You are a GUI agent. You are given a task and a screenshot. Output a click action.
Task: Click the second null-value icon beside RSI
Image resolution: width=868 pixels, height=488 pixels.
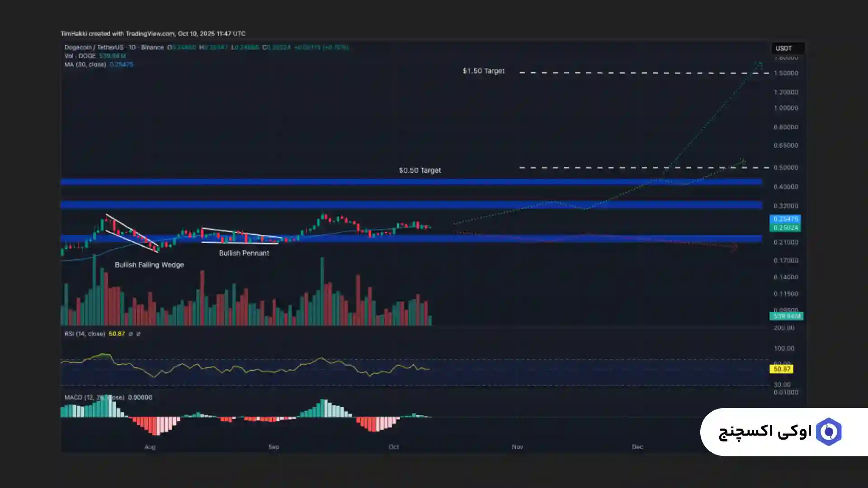138,334
